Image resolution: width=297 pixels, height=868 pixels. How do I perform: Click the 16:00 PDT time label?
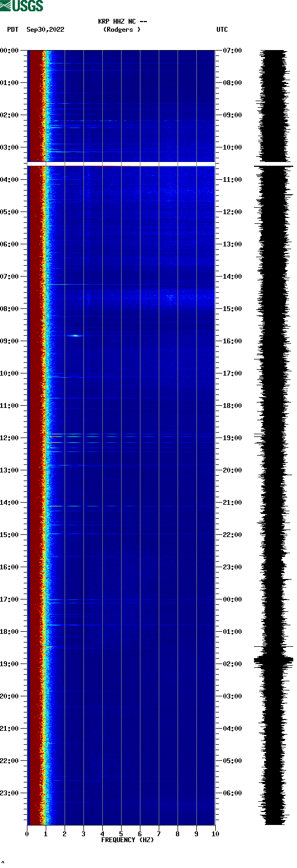pyautogui.click(x=9, y=567)
